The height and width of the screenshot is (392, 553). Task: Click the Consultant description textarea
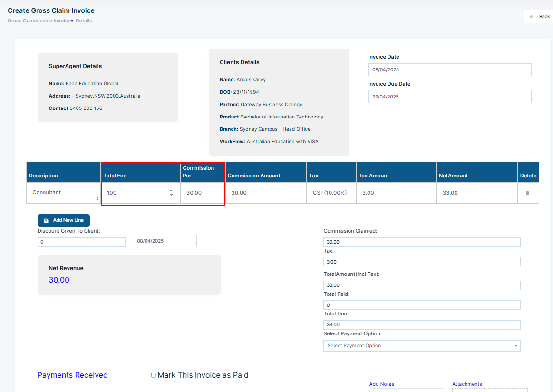(x=64, y=193)
